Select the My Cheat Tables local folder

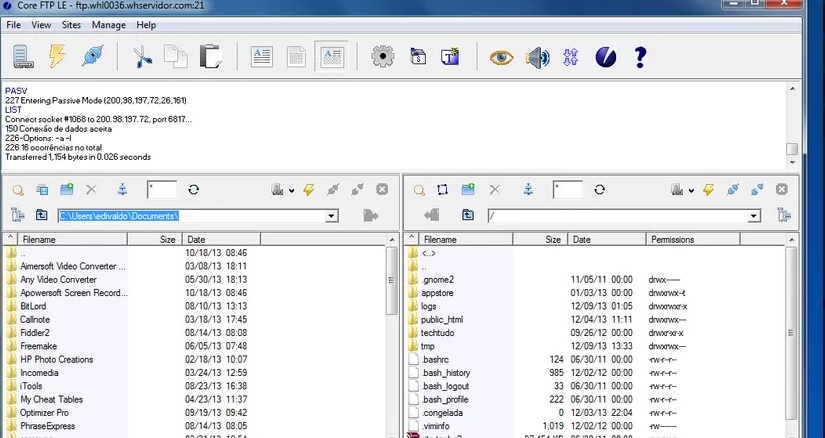52,400
